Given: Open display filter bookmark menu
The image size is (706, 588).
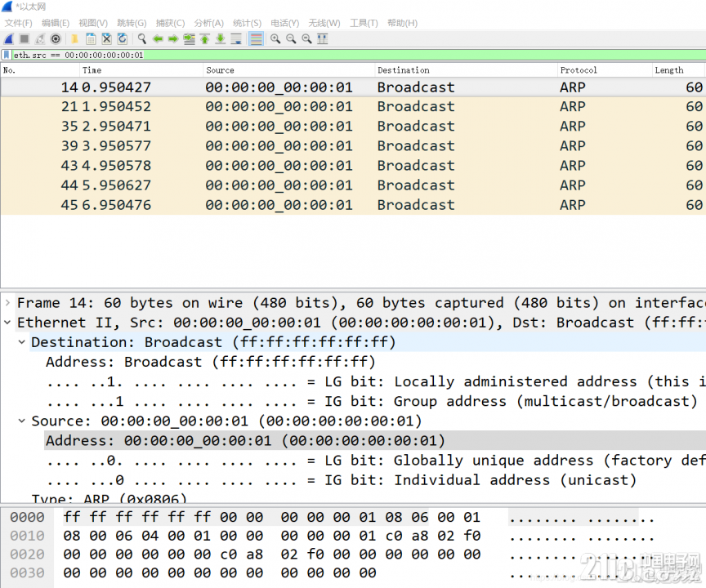Looking at the screenshot, I should click(x=7, y=55).
